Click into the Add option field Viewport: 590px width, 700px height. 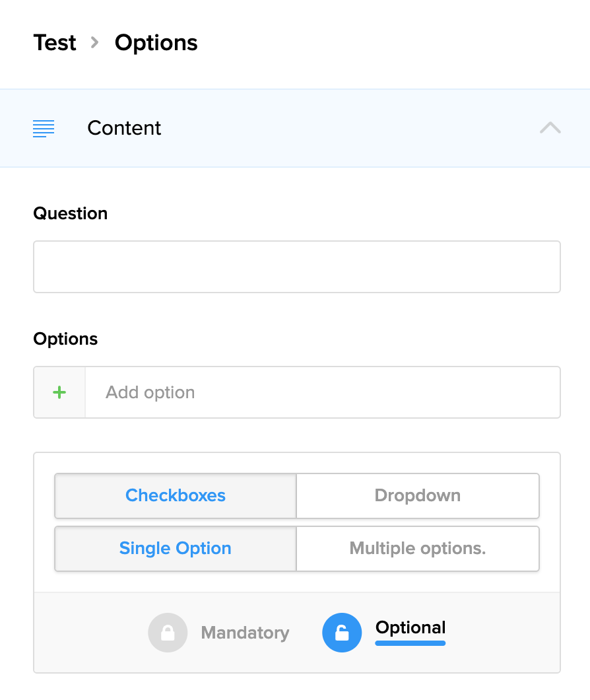click(322, 392)
